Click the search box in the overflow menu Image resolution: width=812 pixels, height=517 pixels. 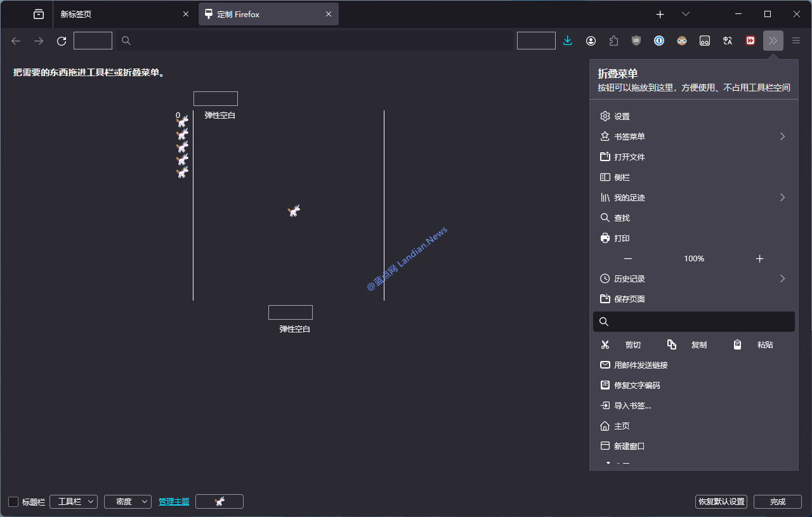pyautogui.click(x=698, y=322)
